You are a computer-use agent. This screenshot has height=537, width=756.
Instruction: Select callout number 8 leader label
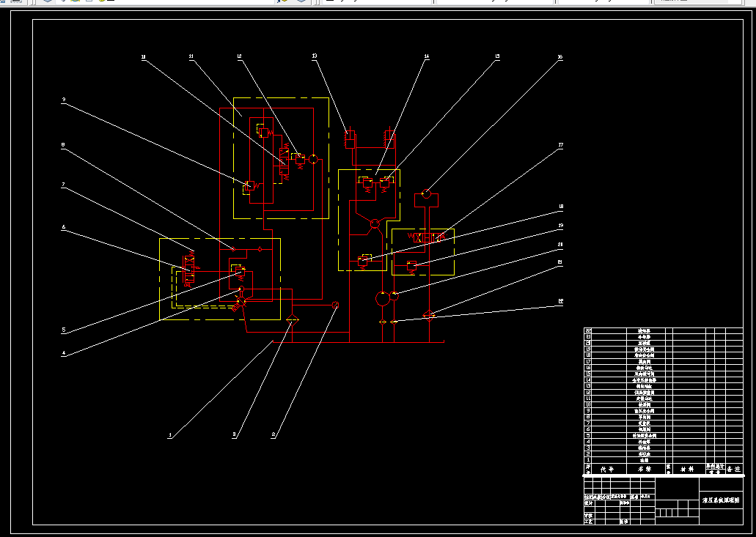[63, 144]
